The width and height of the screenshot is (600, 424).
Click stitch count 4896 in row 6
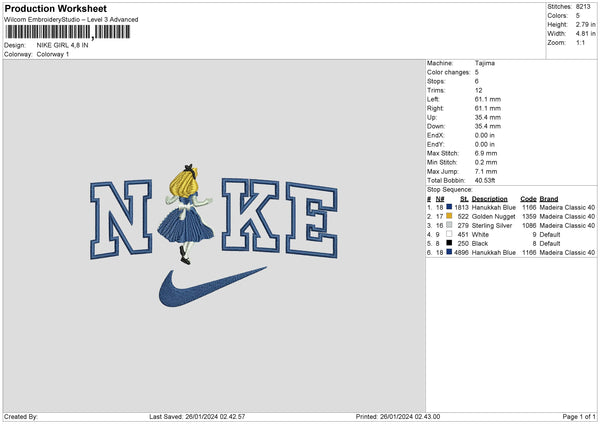pos(461,253)
